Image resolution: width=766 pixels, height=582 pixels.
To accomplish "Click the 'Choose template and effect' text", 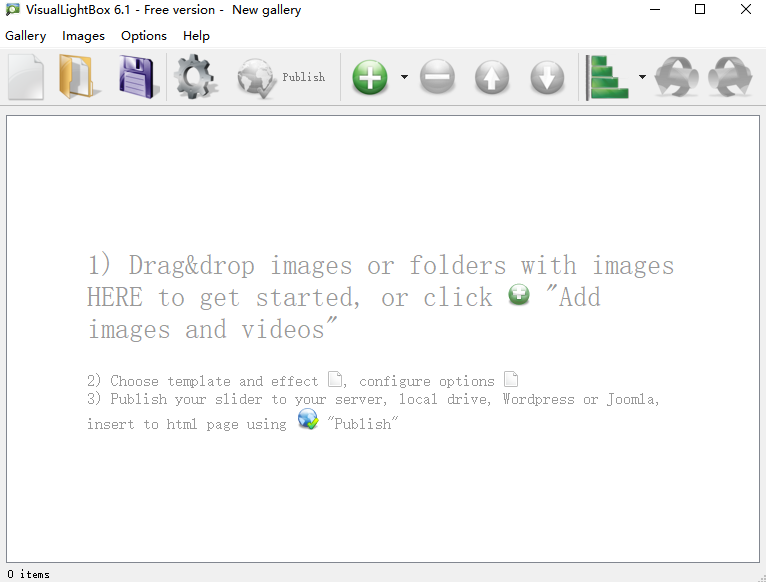I will click(x=214, y=381).
